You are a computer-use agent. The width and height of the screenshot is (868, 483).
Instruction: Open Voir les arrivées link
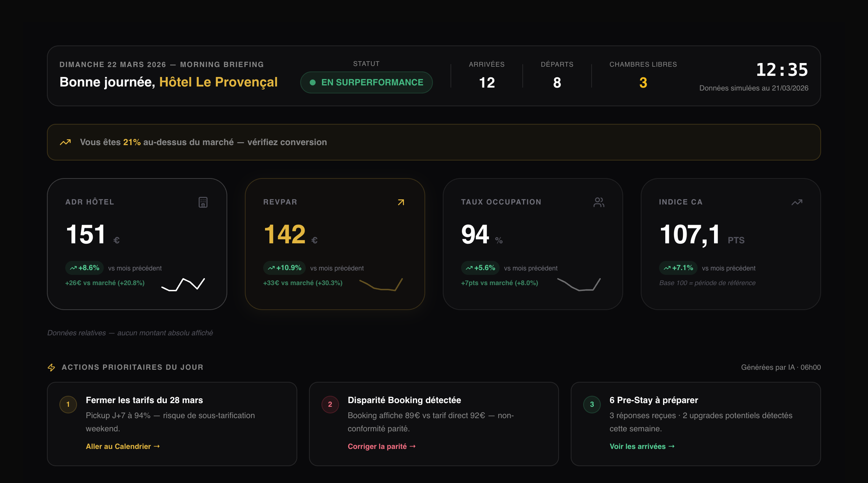click(642, 446)
